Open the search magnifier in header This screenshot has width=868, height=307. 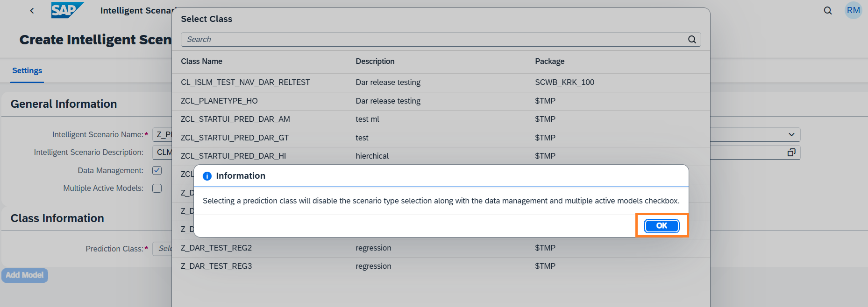click(x=827, y=11)
